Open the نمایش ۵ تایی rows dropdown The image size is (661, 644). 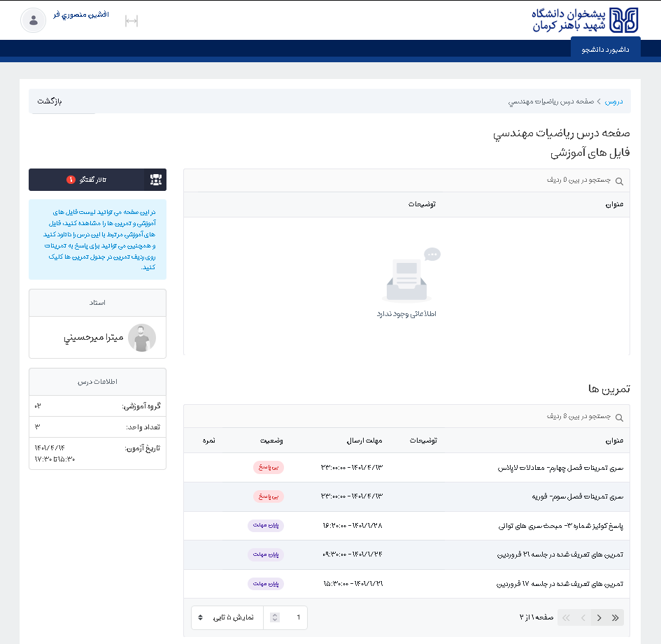[227, 617]
